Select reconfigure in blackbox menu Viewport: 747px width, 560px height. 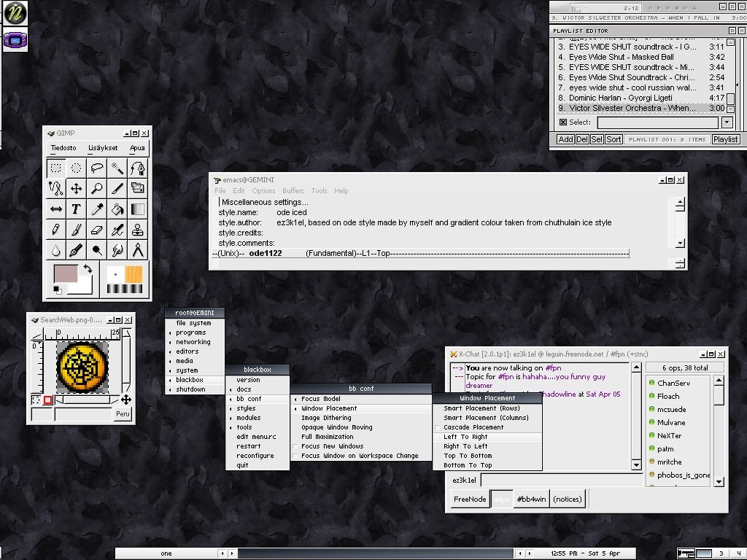tap(258, 456)
